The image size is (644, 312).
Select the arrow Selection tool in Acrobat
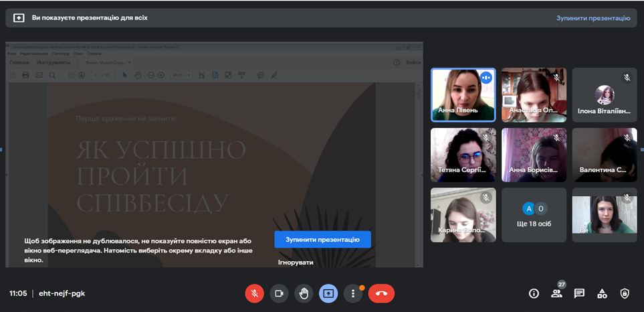[125, 75]
